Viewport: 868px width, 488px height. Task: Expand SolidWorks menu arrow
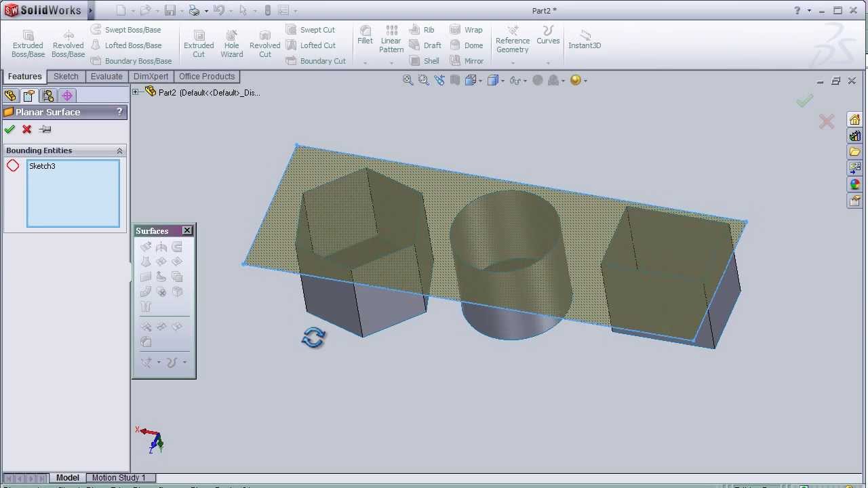[90, 10]
